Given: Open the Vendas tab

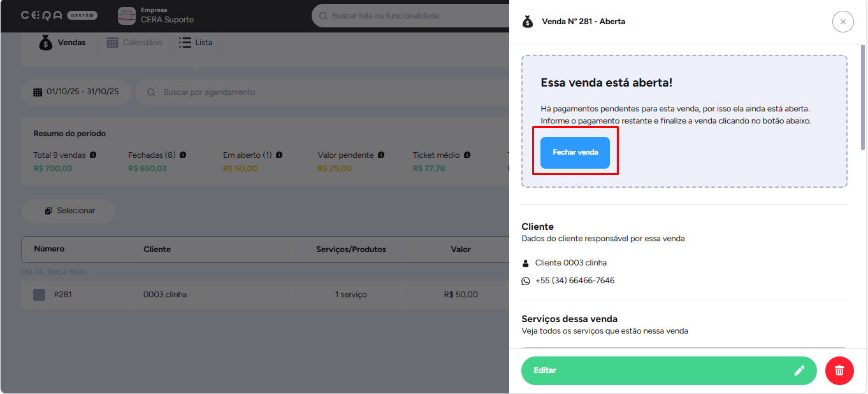Looking at the screenshot, I should click(x=62, y=43).
